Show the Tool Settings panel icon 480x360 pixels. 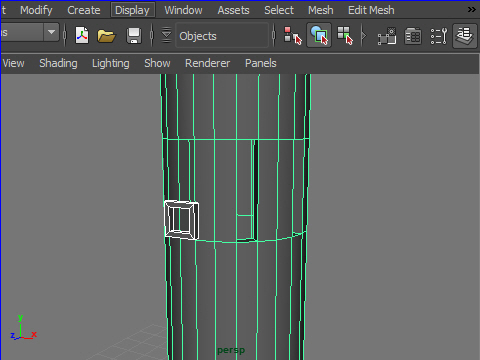click(x=439, y=36)
